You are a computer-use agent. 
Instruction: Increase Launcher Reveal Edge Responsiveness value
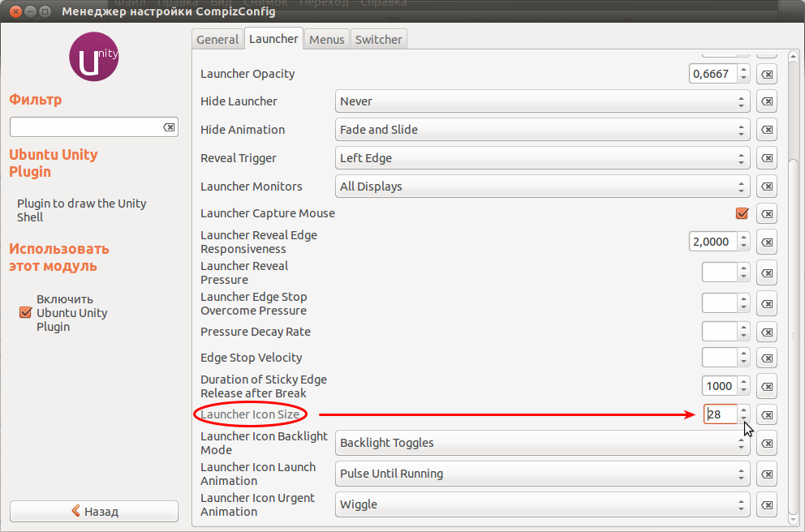tap(743, 237)
